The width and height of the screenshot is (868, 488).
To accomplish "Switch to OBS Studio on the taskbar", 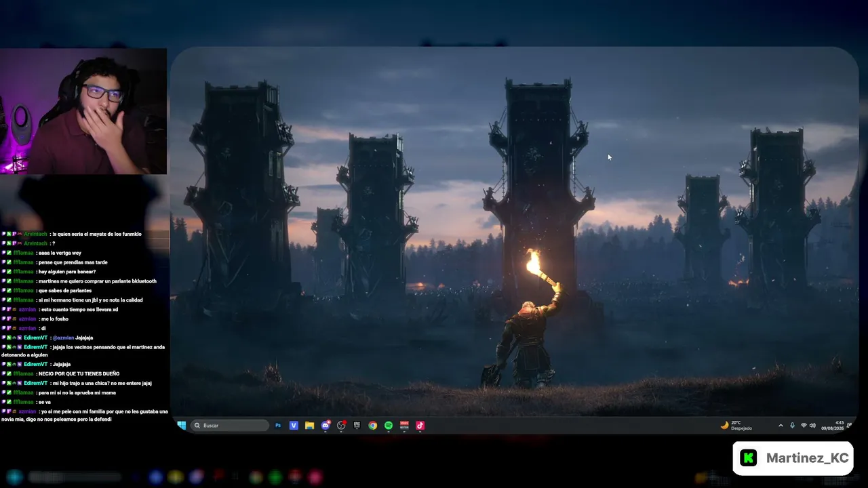I will 341,426.
